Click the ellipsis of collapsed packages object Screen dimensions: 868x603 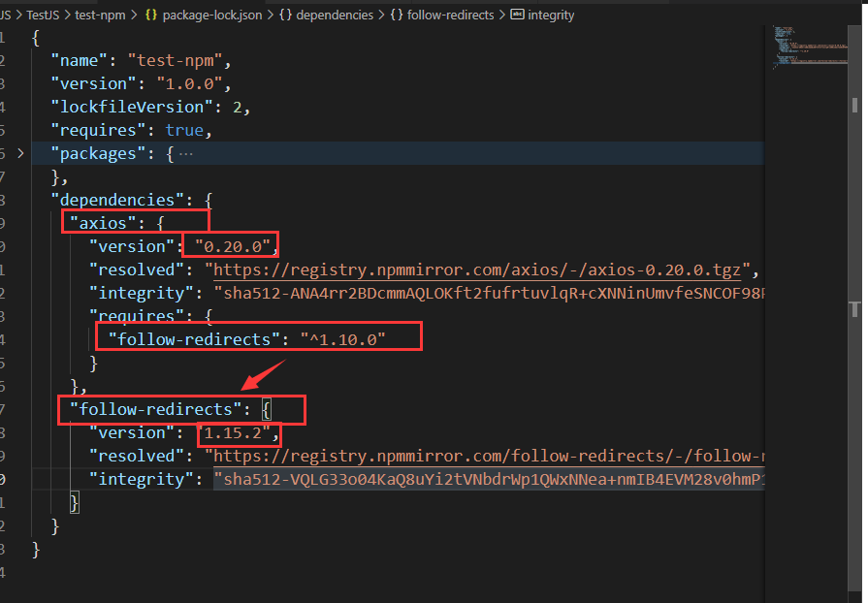[186, 153]
